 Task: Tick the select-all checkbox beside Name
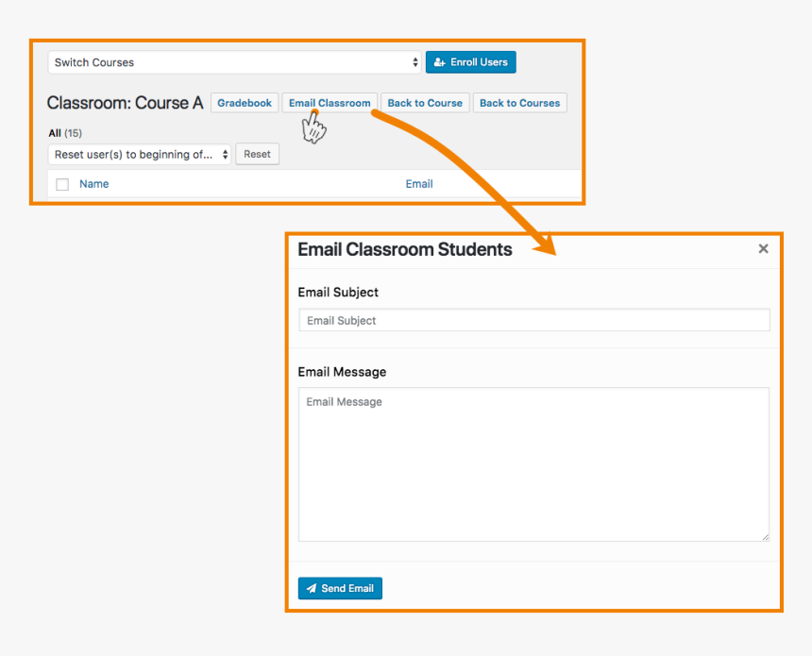click(62, 185)
